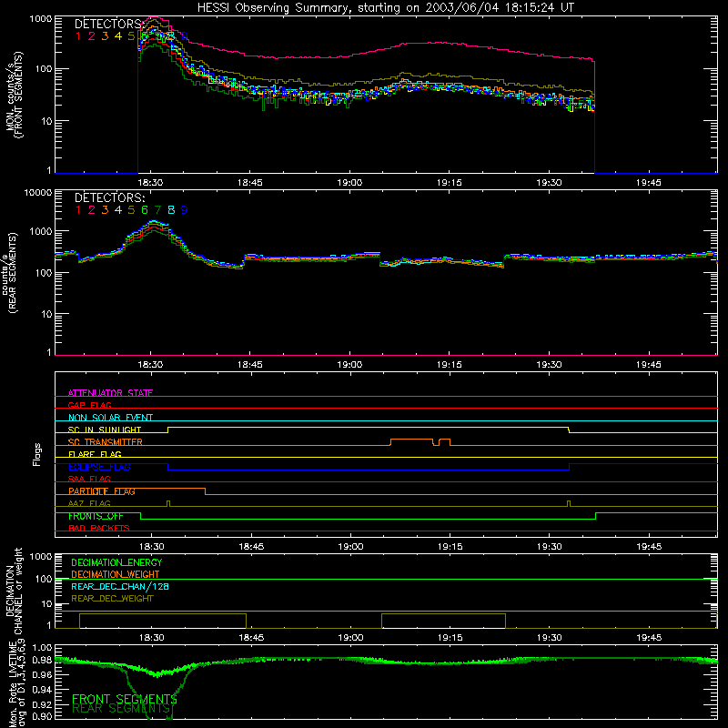
Task: Click the REAR_DEC_WEIGHT legend label
Action: point(112,599)
